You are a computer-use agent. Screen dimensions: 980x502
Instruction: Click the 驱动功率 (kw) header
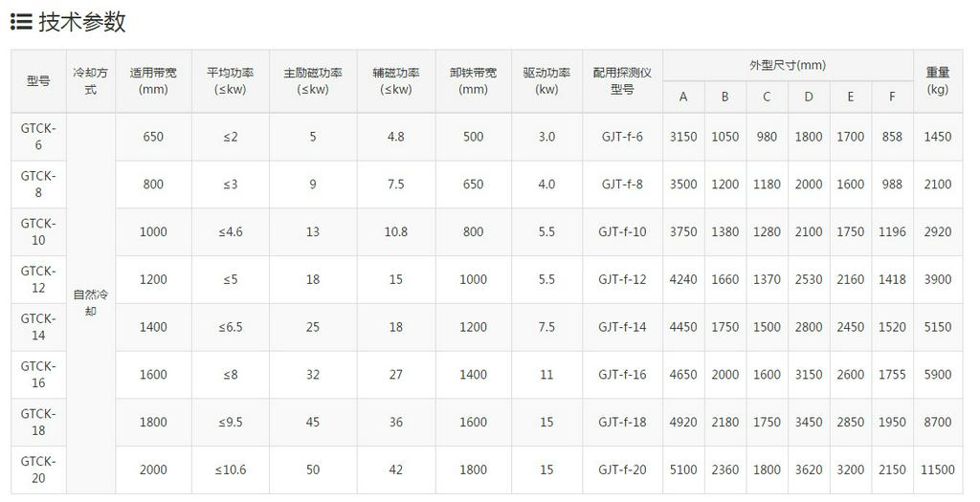[546, 81]
